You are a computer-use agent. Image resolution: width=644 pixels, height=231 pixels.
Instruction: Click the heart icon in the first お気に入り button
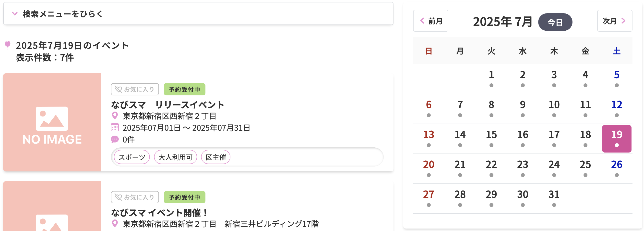click(x=118, y=89)
